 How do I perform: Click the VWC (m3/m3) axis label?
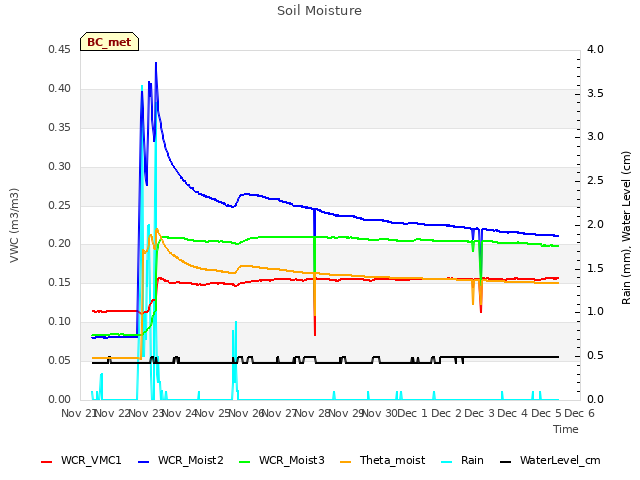(x=14, y=225)
